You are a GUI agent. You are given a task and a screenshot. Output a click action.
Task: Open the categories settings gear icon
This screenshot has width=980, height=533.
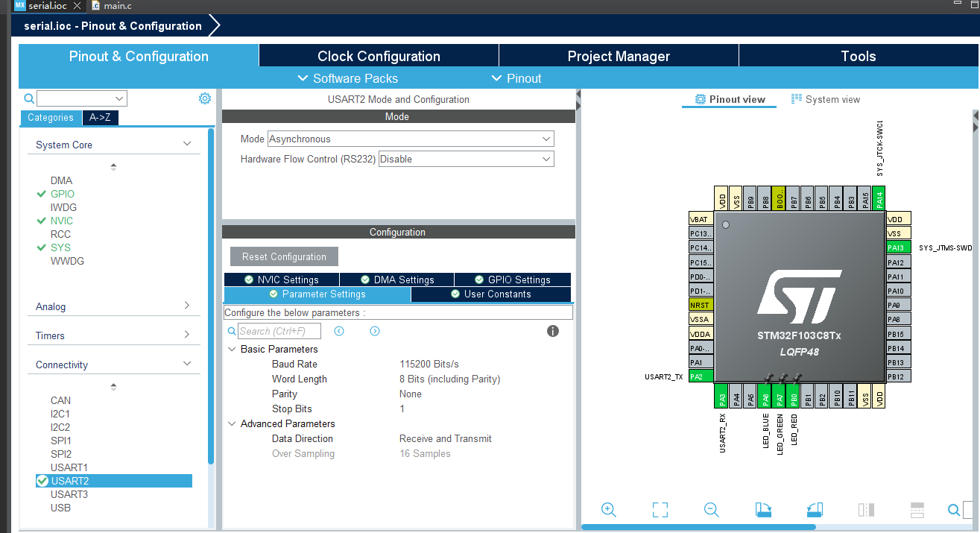(x=205, y=98)
